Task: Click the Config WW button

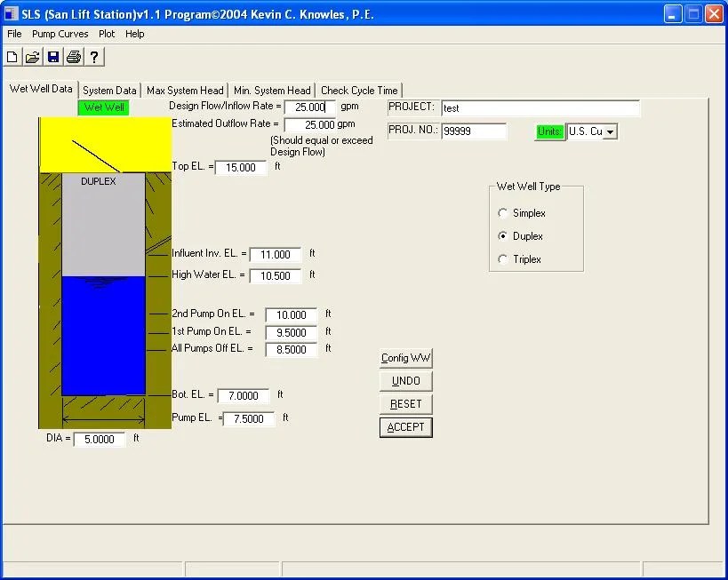Action: pos(405,358)
